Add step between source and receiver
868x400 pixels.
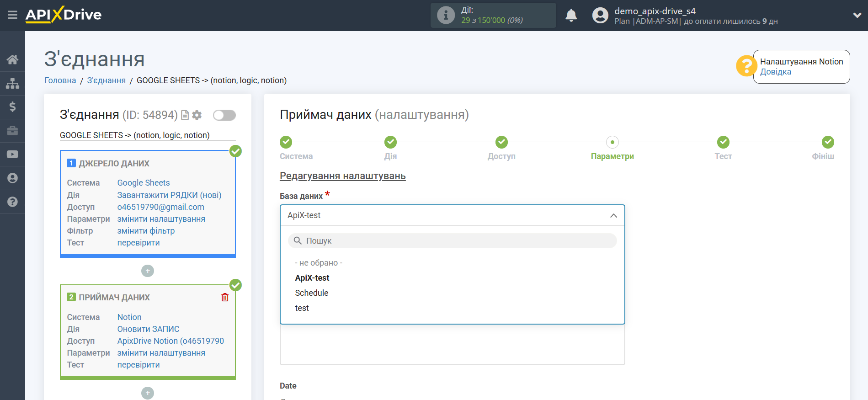pos(148,271)
